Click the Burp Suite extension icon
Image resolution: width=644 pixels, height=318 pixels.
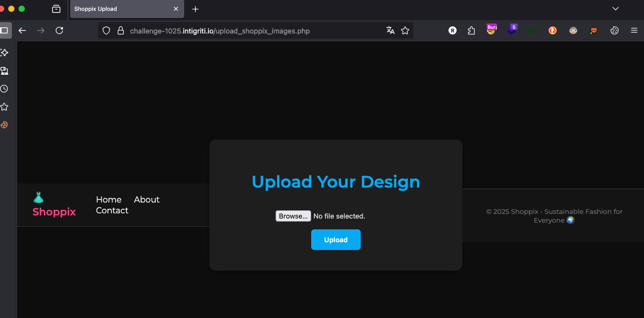(491, 30)
